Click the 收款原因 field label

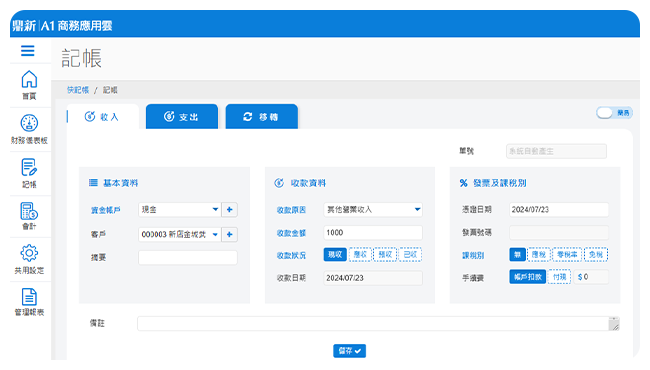tap(291, 210)
